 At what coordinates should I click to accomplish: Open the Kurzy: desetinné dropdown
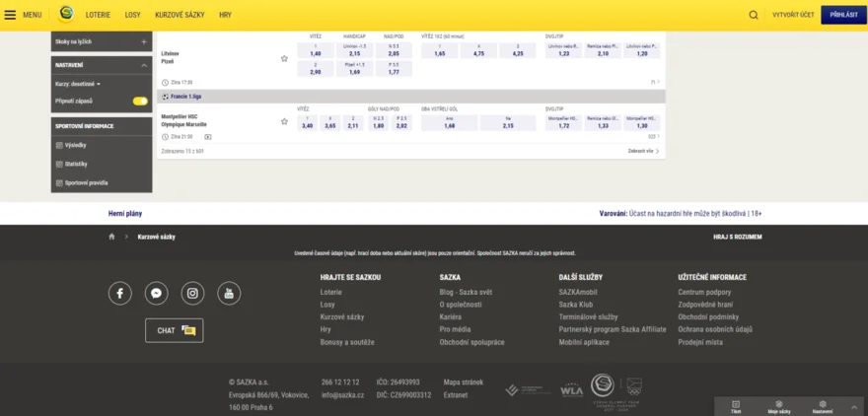(x=78, y=84)
